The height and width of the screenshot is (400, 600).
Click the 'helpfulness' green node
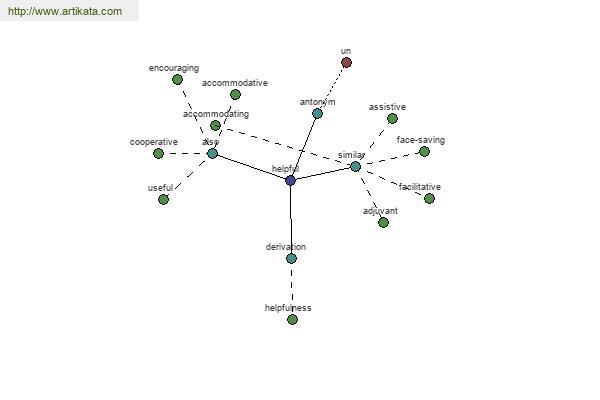click(292, 320)
